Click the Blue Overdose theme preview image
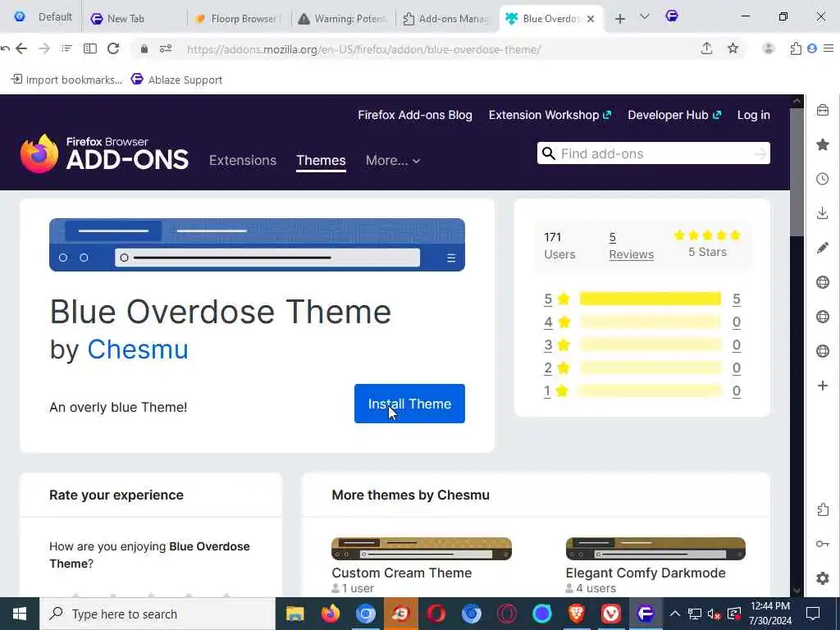 pyautogui.click(x=257, y=244)
